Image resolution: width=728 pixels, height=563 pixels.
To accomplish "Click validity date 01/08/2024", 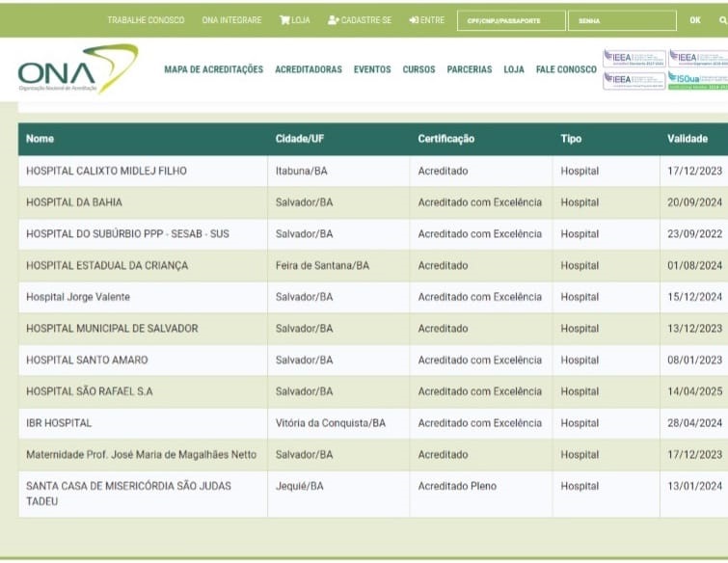I will point(694,265).
